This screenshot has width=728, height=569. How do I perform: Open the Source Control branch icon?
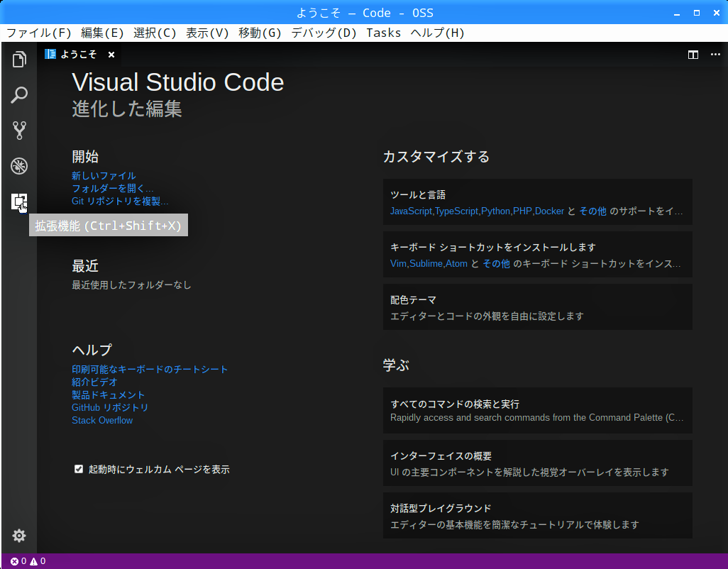tap(19, 131)
